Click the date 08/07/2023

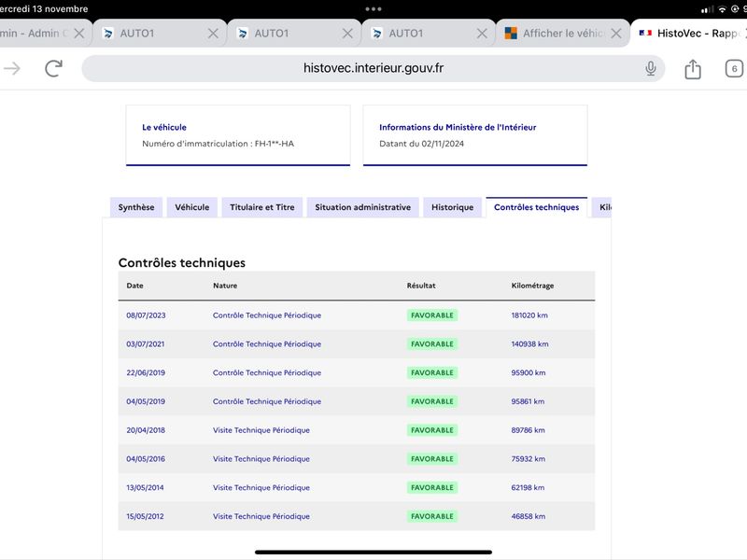[x=146, y=315]
